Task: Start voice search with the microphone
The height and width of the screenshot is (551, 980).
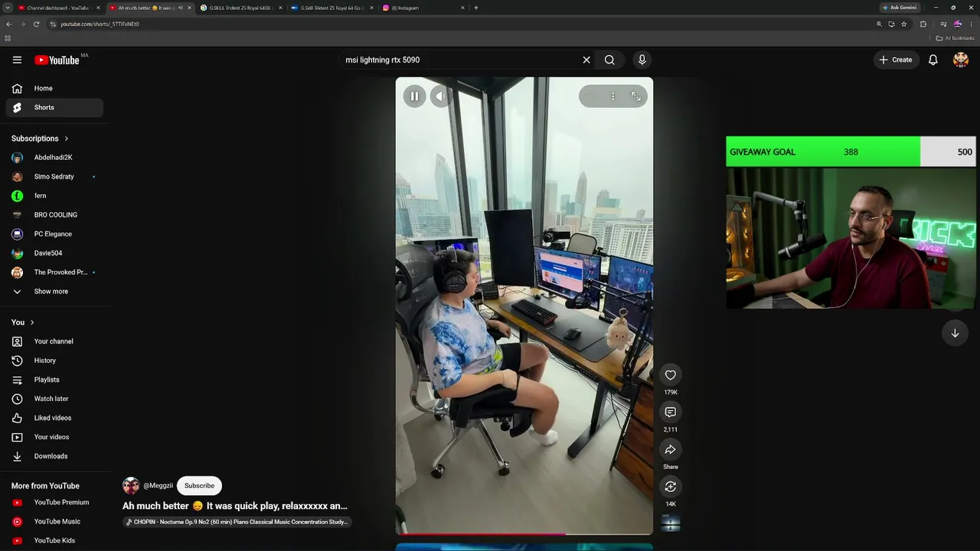Action: pos(642,60)
